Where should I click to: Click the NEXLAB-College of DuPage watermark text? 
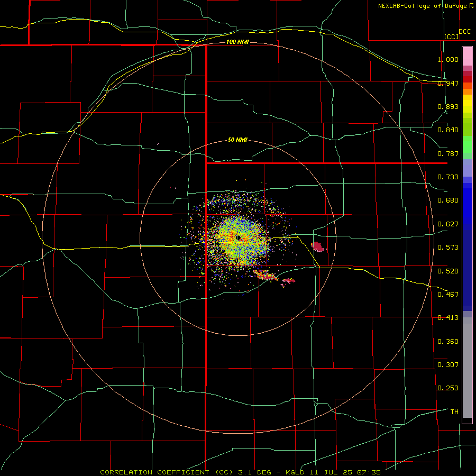tap(425, 6)
